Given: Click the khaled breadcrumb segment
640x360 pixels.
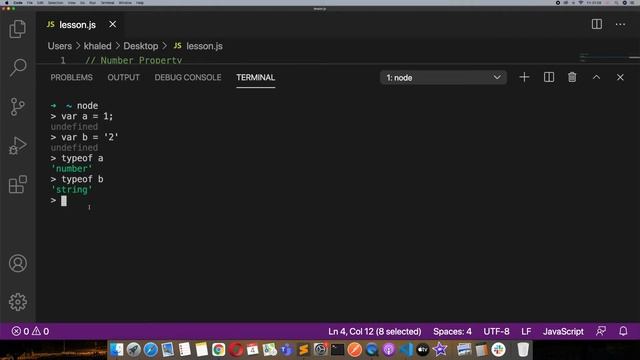Looking at the screenshot, I should [x=98, y=46].
